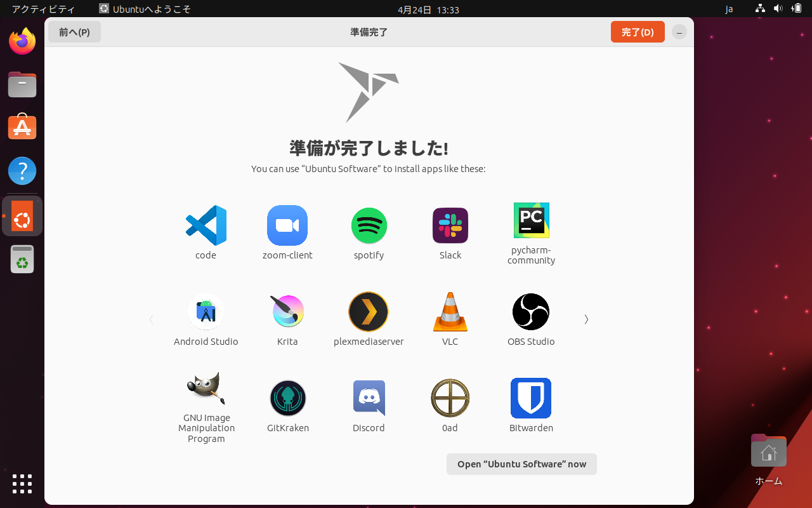Open the network status icon in the top bar

[760, 9]
